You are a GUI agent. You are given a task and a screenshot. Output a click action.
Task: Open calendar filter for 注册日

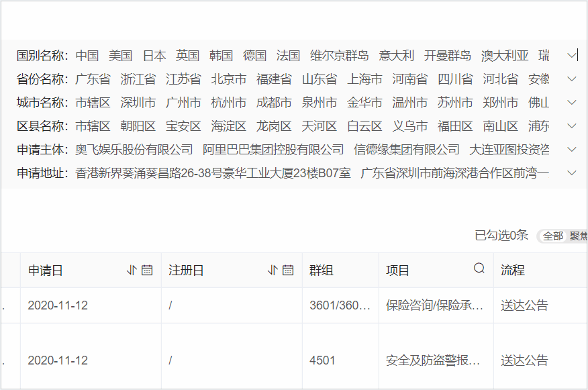coord(288,270)
